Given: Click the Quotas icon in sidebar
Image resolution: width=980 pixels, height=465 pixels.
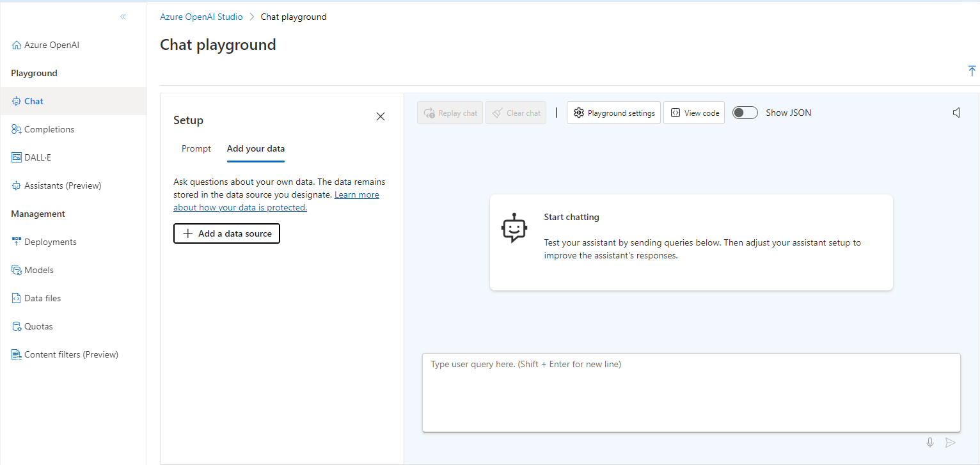Looking at the screenshot, I should click(x=17, y=326).
